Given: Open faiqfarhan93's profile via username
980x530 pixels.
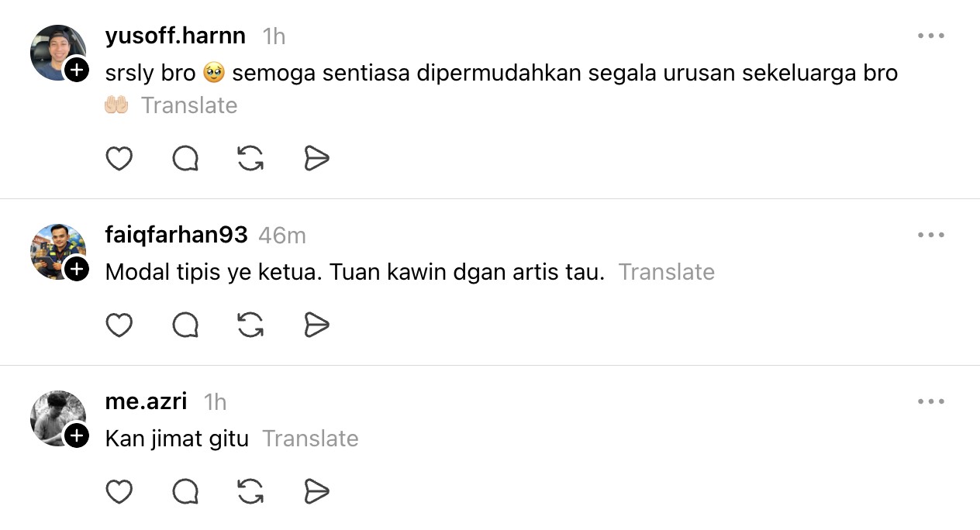Looking at the screenshot, I should click(x=176, y=235).
